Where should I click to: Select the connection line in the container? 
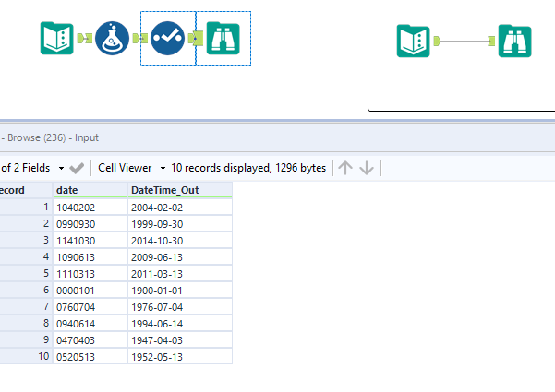click(464, 42)
